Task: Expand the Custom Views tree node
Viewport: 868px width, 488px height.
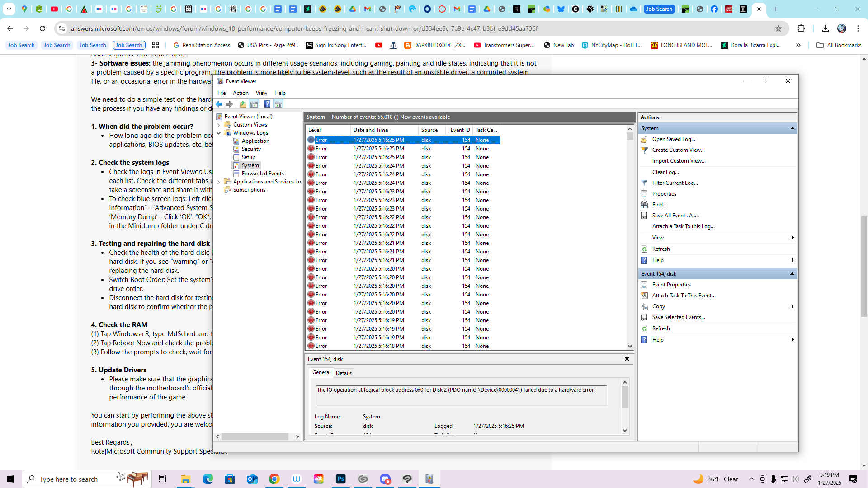Action: (x=219, y=125)
